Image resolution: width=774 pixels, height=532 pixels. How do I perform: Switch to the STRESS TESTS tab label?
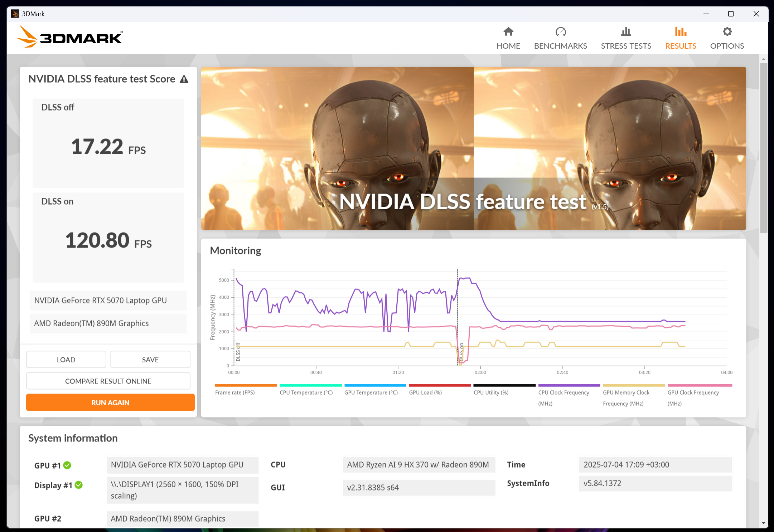click(x=626, y=46)
